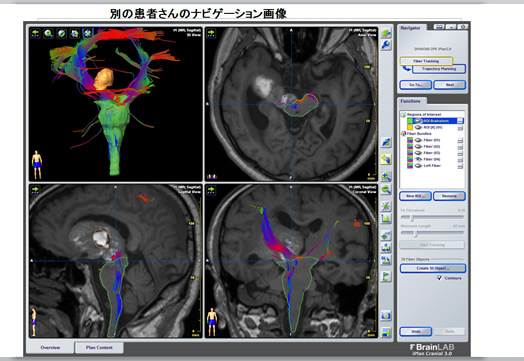
Task: Open the windowing histogram tool
Action: pos(386,219)
